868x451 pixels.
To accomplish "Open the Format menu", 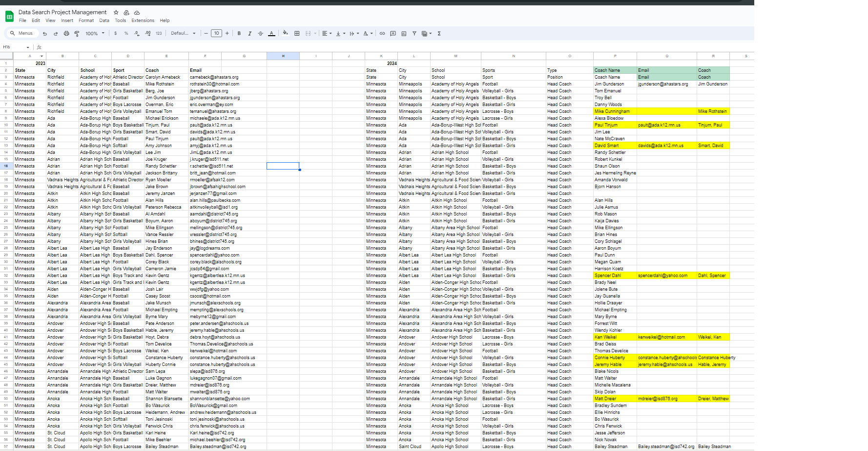I will (x=86, y=21).
